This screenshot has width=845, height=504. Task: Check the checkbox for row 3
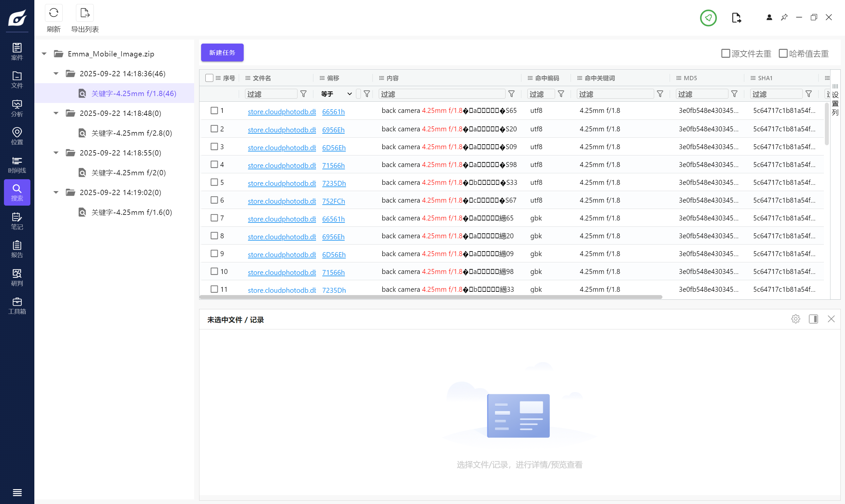coord(214,147)
